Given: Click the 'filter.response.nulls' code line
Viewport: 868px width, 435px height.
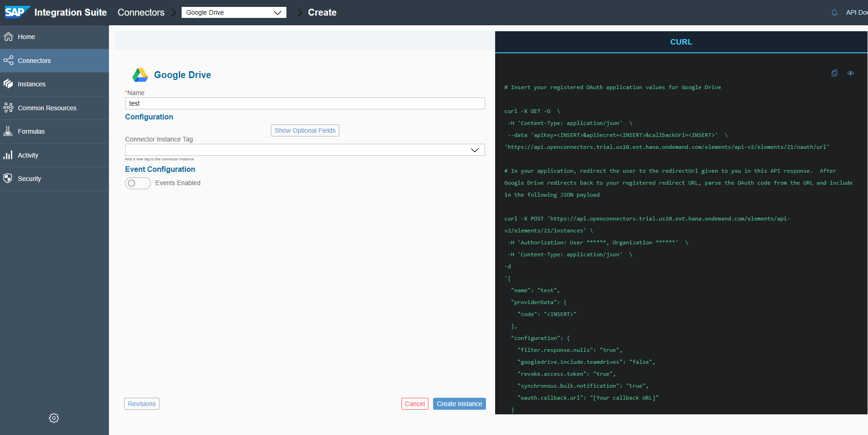Looking at the screenshot, I should click(570, 350).
